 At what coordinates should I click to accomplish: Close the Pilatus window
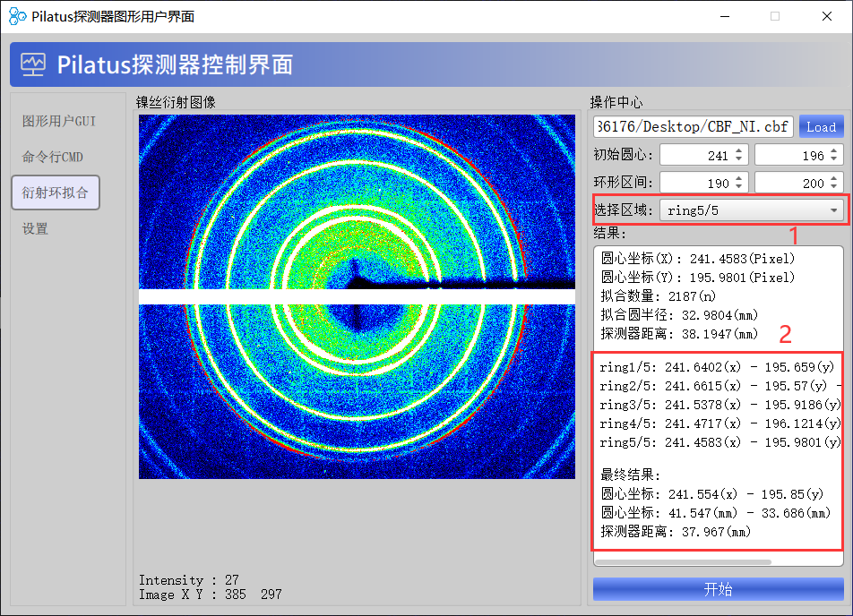click(x=827, y=16)
